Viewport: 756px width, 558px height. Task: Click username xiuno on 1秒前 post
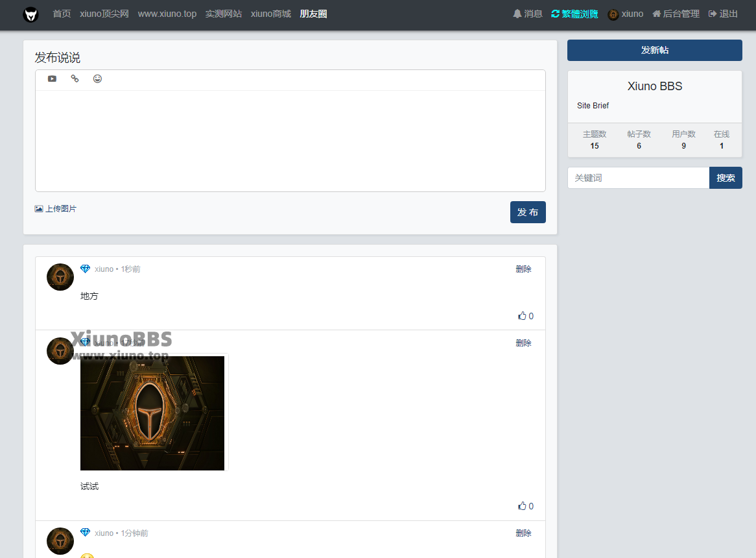pyautogui.click(x=104, y=269)
